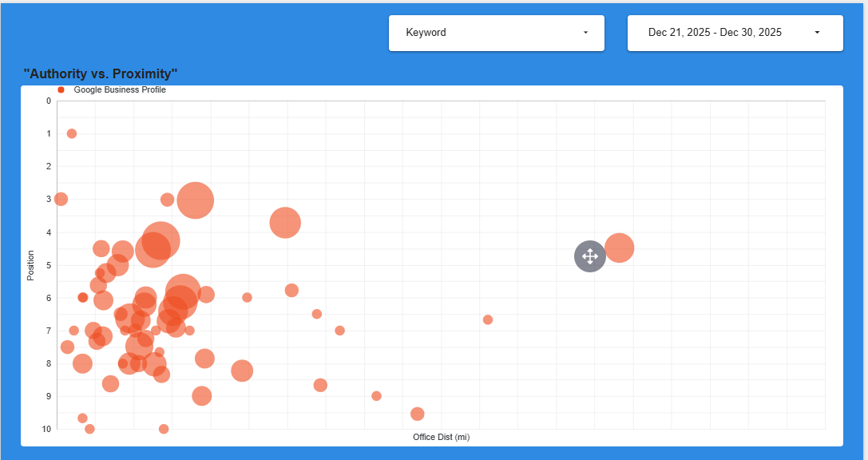Toggle the Google Business Profile legend label
Screen dimensions: 868x460
[x=120, y=90]
